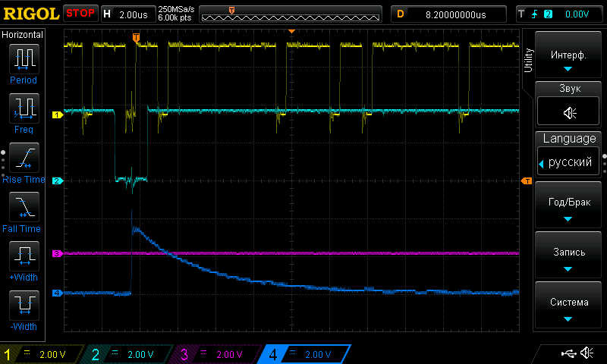607x364 pixels.
Task: Choose the Rise Time measurement icon
Action: [24, 158]
